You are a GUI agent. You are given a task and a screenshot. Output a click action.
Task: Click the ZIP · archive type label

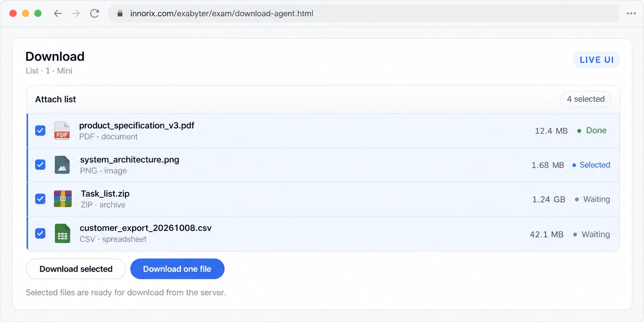[x=103, y=205]
